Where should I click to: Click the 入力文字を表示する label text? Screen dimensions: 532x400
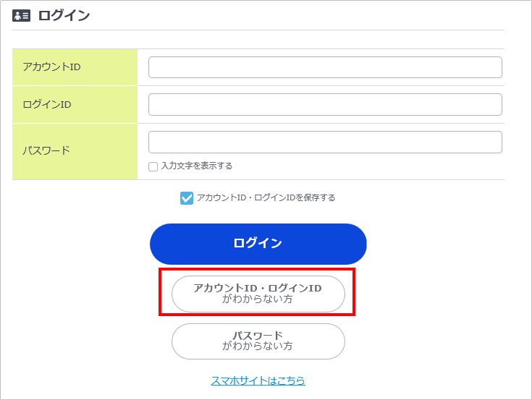point(196,166)
